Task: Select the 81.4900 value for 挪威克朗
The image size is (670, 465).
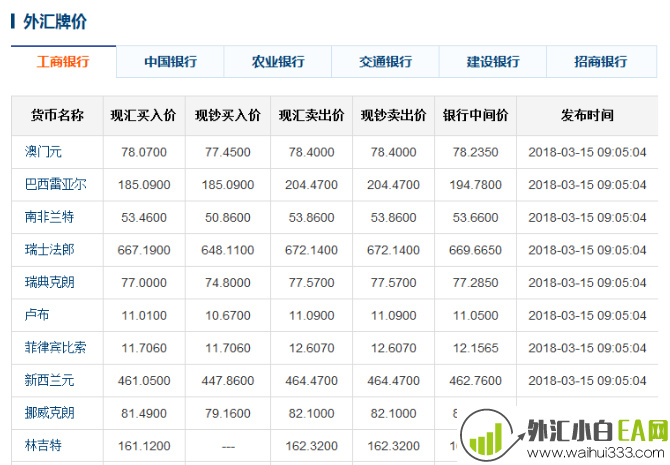Action: (x=144, y=413)
